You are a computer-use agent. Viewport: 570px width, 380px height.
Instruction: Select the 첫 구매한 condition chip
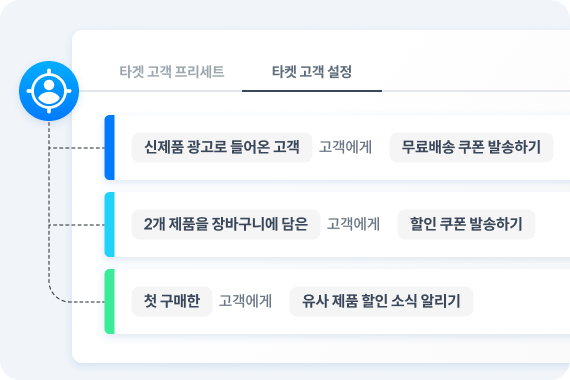tap(172, 301)
